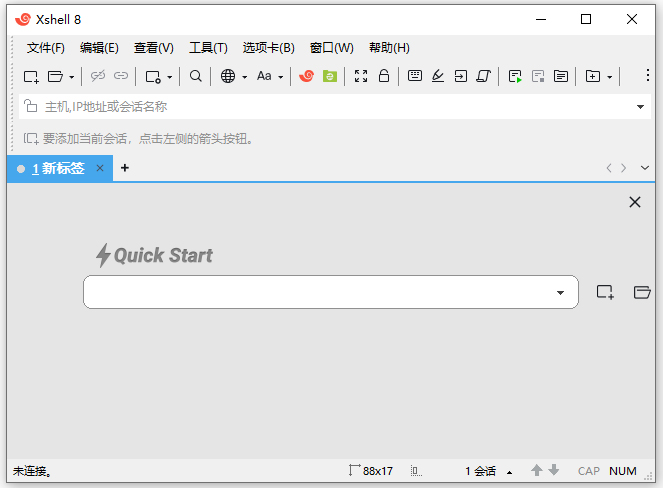The width and height of the screenshot is (663, 488).
Task: Open the 编辑(E) menu
Action: tap(99, 48)
